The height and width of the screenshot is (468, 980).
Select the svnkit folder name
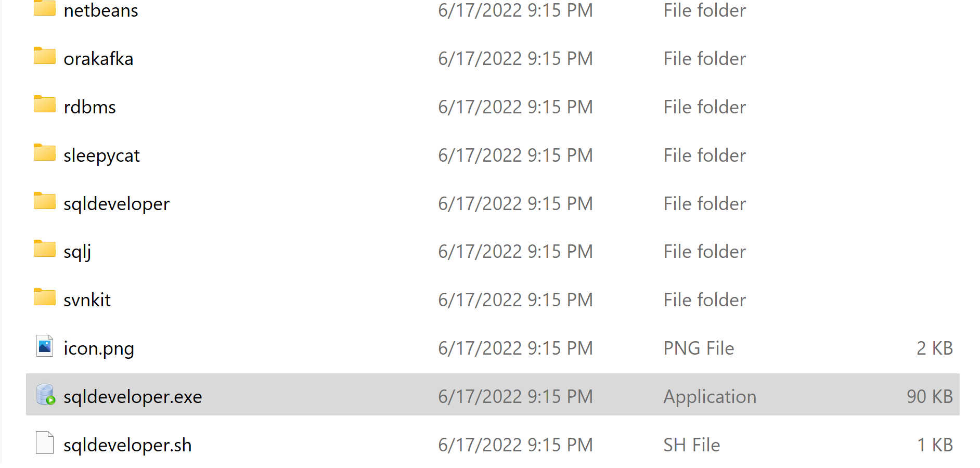87,300
